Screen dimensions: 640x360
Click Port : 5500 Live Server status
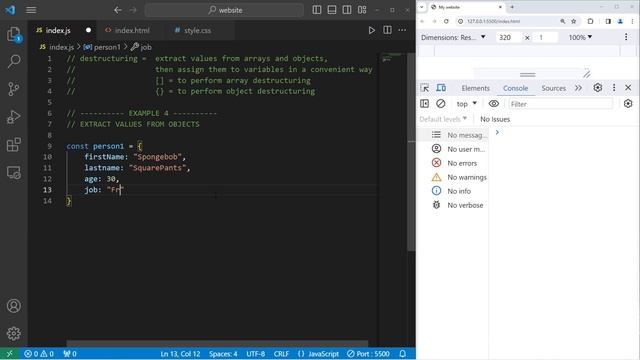click(x=368, y=354)
